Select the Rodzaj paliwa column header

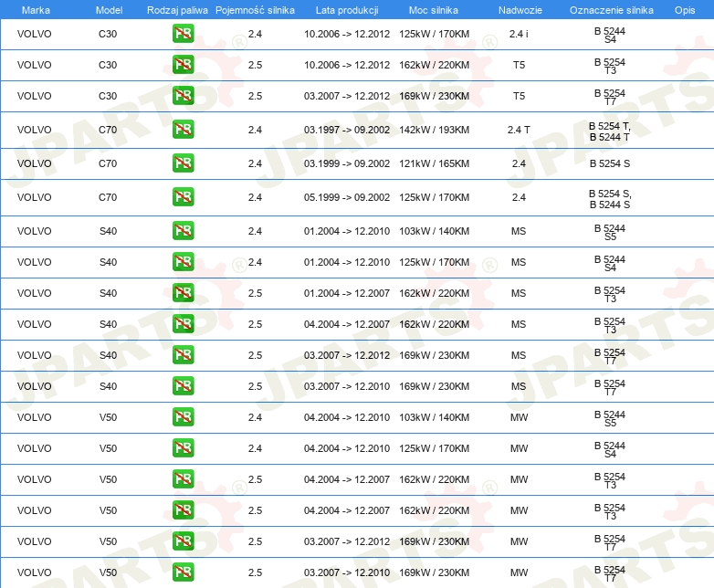(x=177, y=9)
